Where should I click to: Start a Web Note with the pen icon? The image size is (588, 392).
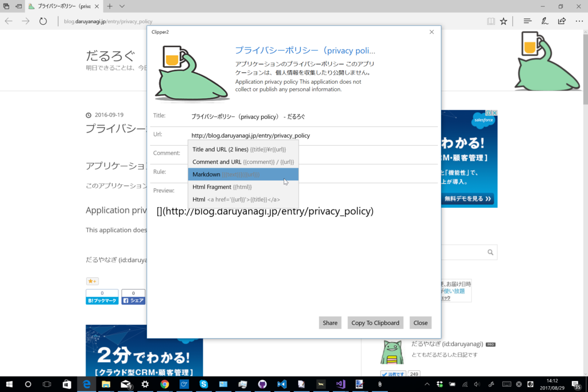click(544, 21)
